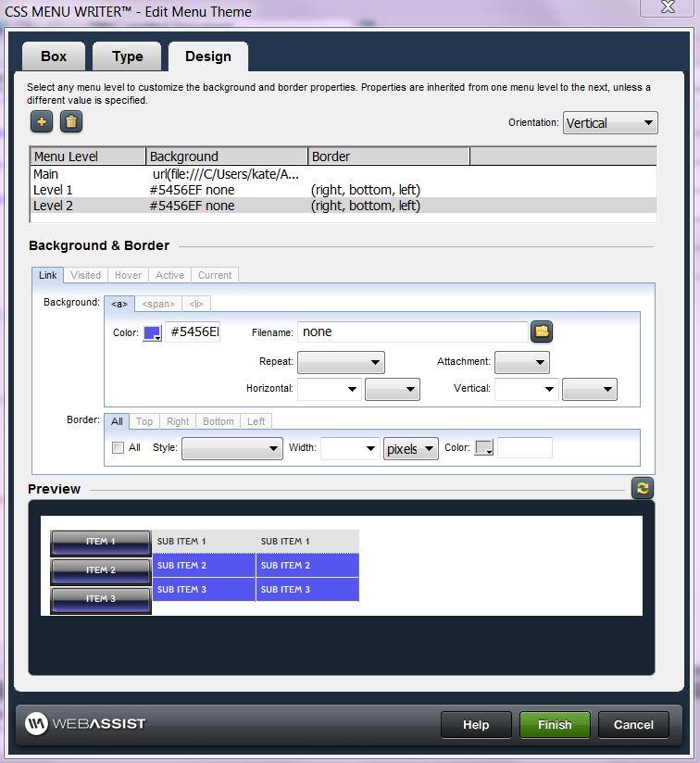
Task: Select the Top border tab
Action: tap(144, 421)
